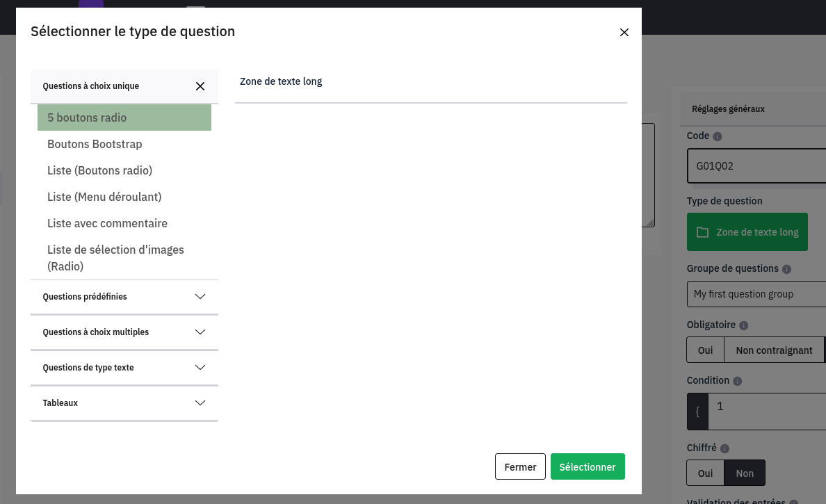
Task: Pick Liste (Boutons radio) option
Action: pos(99,170)
